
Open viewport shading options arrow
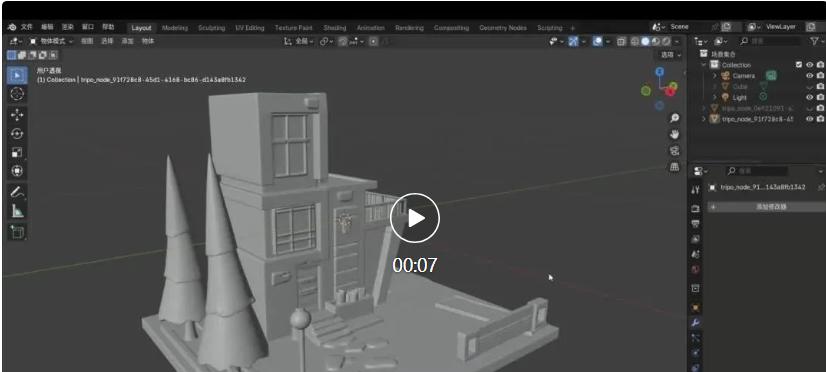tap(677, 41)
